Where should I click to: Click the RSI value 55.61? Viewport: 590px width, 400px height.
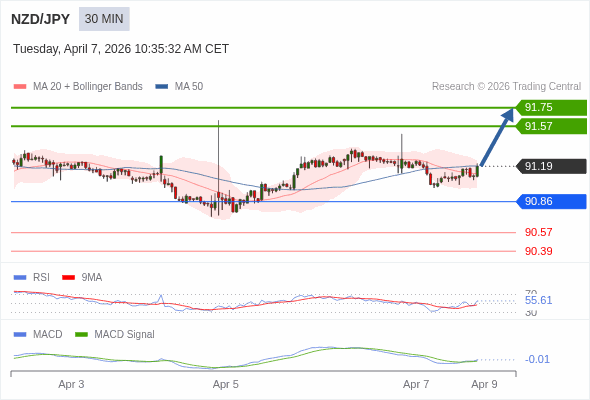click(x=538, y=300)
